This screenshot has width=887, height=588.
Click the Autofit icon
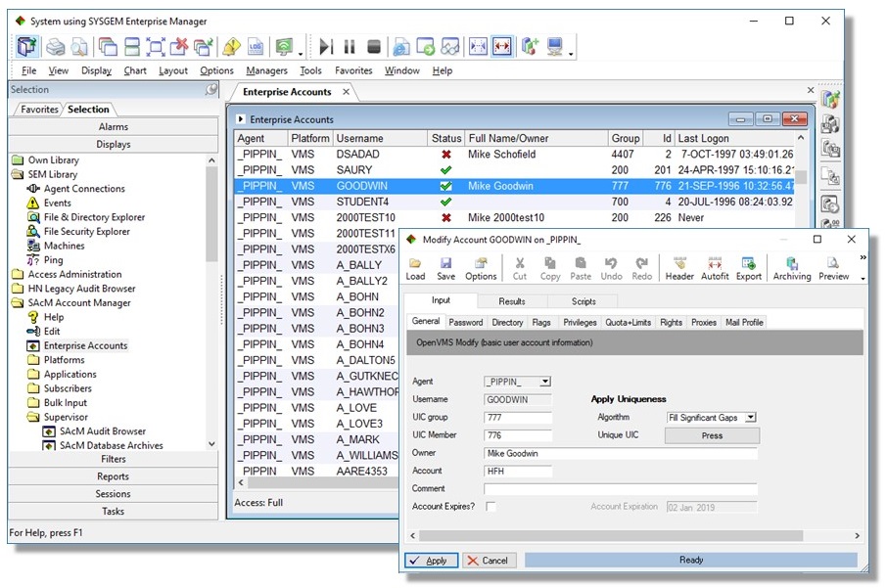click(715, 268)
